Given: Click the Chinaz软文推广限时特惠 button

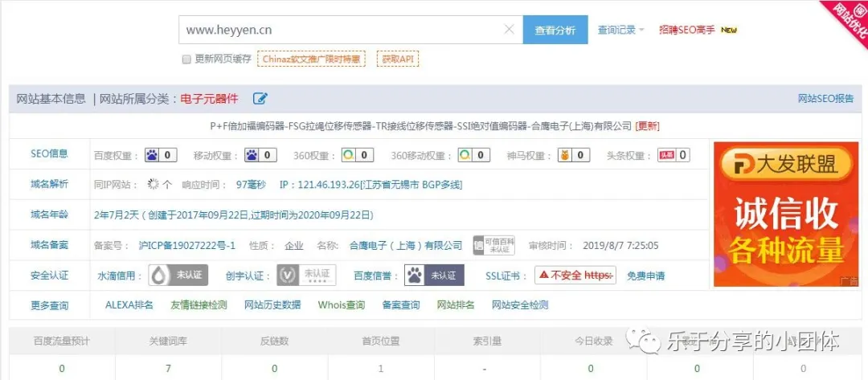Looking at the screenshot, I should click(x=311, y=59).
